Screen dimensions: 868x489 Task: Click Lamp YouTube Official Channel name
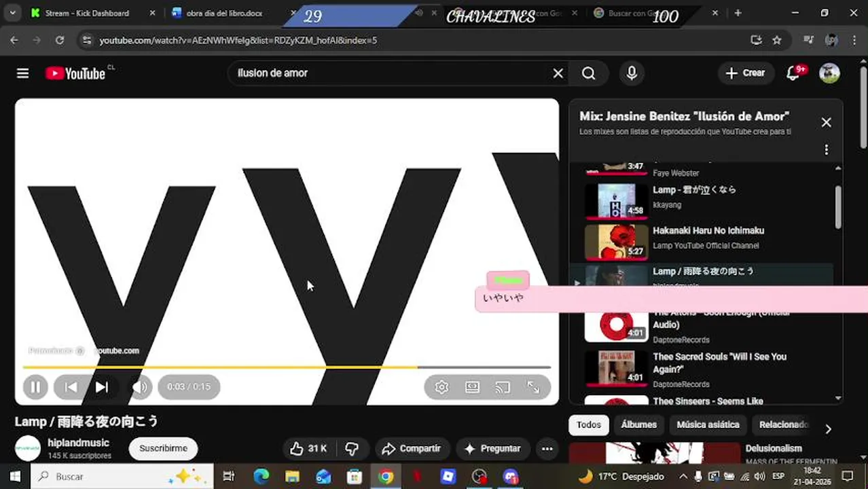(x=706, y=246)
